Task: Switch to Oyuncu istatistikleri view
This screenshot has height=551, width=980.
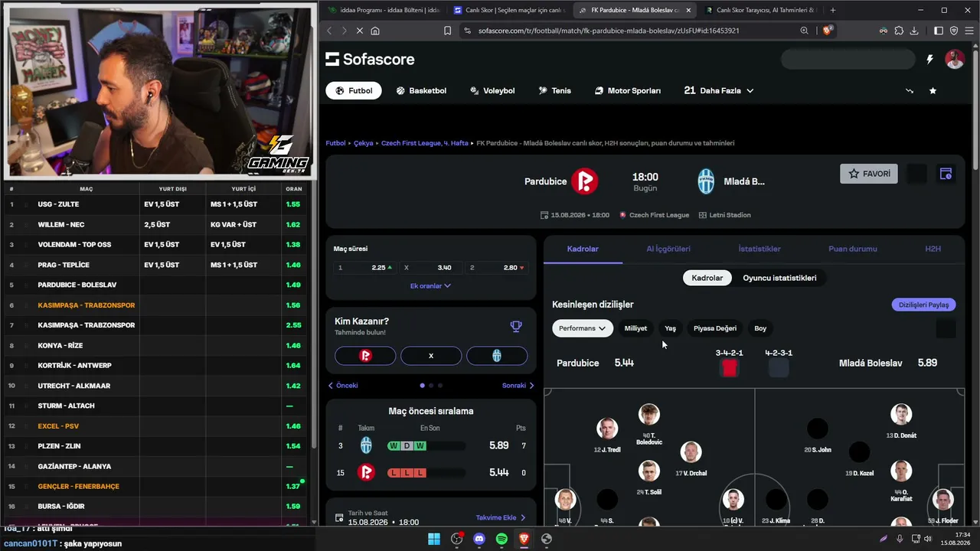Action: [x=779, y=278]
